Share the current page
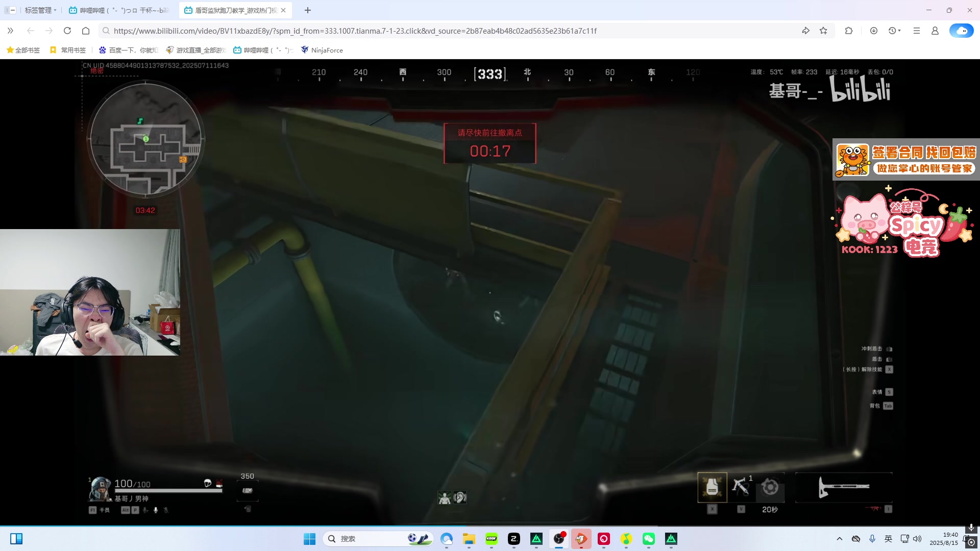 805,31
